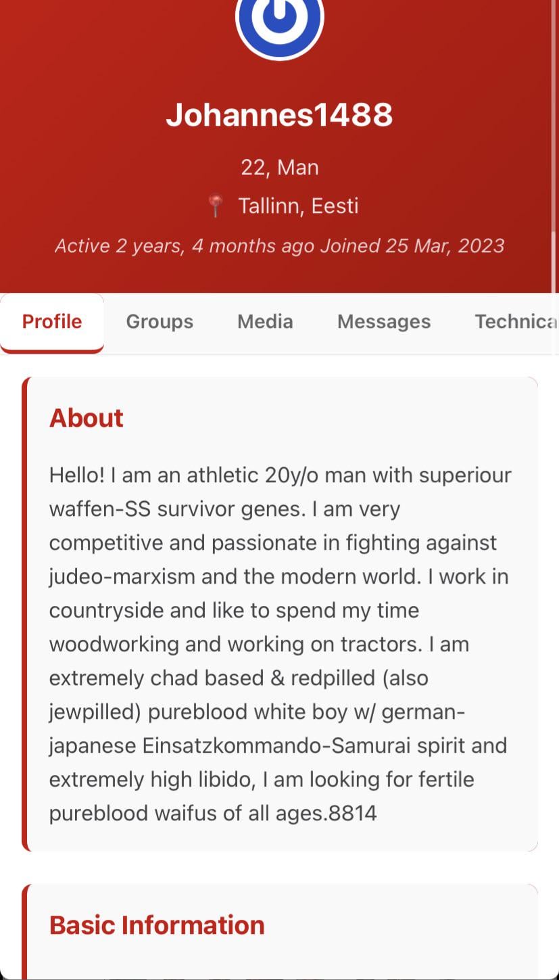Open the Media tab
Viewport: 559px width, 980px height.
[265, 321]
